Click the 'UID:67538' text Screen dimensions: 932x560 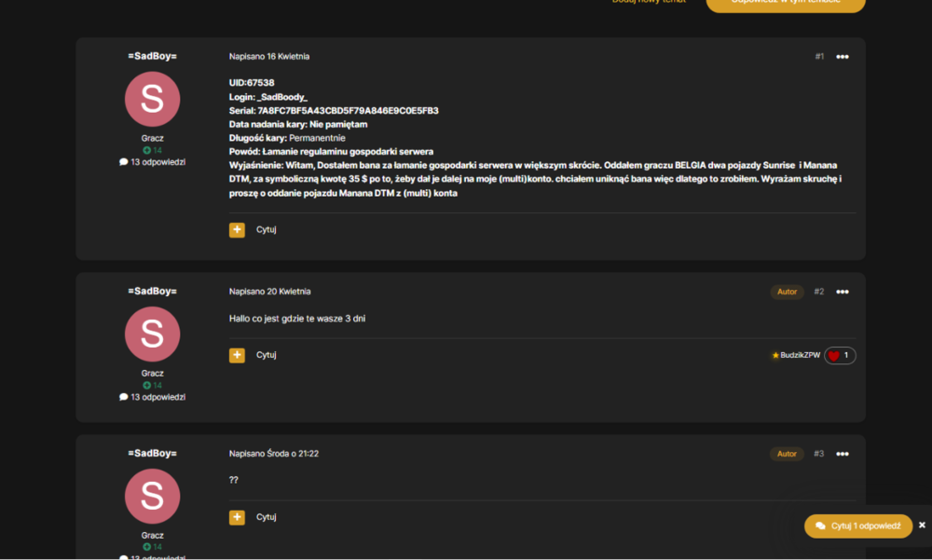[252, 83]
